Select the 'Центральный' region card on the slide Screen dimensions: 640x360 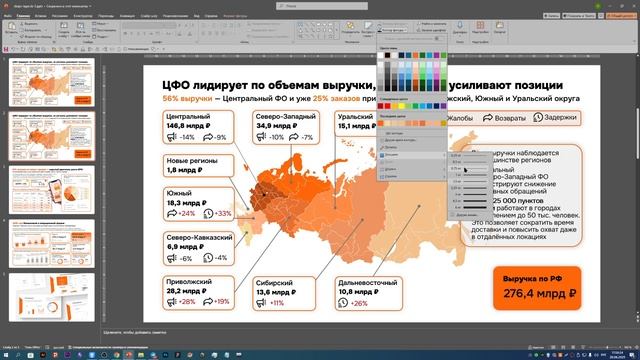coord(198,127)
